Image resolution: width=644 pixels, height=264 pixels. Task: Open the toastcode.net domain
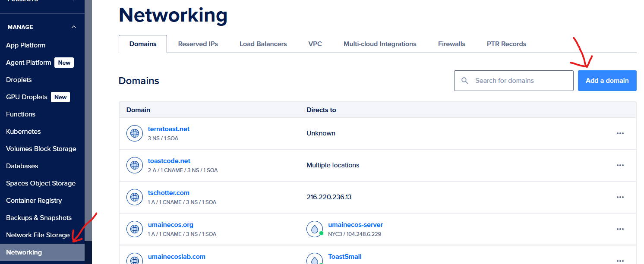(169, 161)
